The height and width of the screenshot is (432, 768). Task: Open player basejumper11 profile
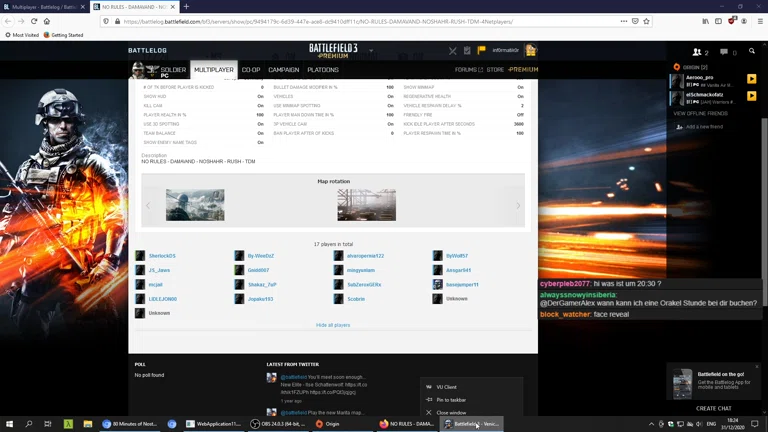pos(462,285)
